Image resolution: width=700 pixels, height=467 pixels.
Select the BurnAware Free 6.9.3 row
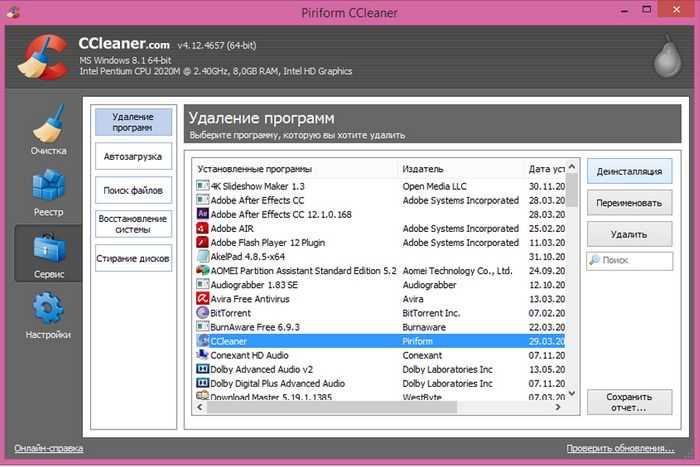click(x=380, y=327)
